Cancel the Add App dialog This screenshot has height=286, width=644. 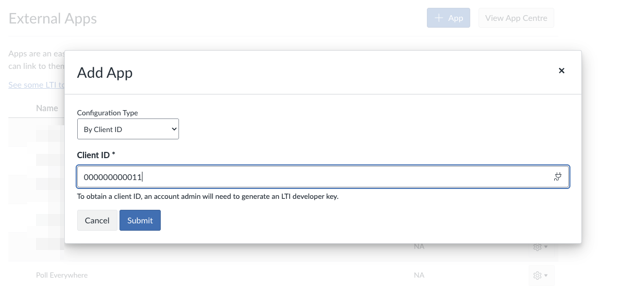(97, 220)
